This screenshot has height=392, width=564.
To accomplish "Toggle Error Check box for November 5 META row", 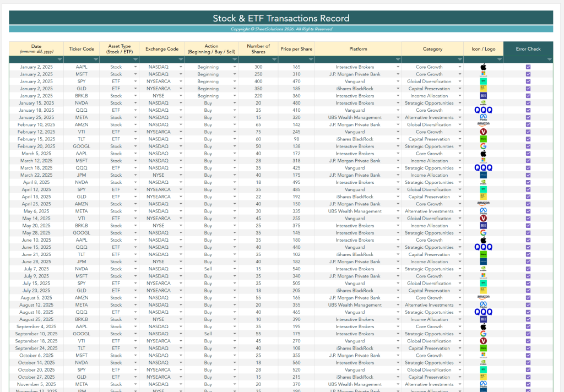I will coord(528,384).
